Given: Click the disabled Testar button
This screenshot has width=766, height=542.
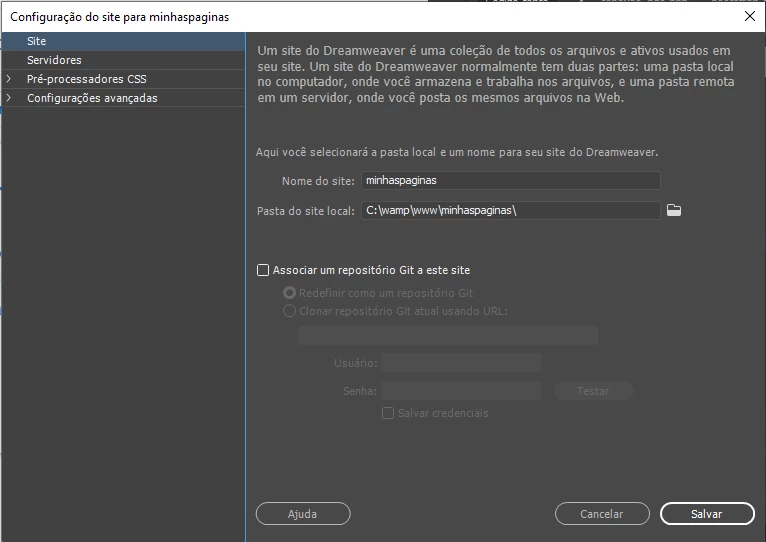Looking at the screenshot, I should pos(593,391).
